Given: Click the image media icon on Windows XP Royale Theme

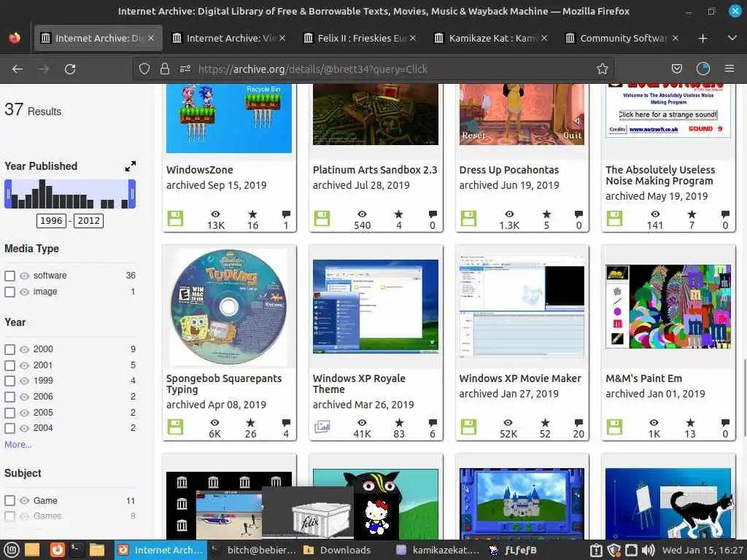Looking at the screenshot, I should (x=322, y=427).
